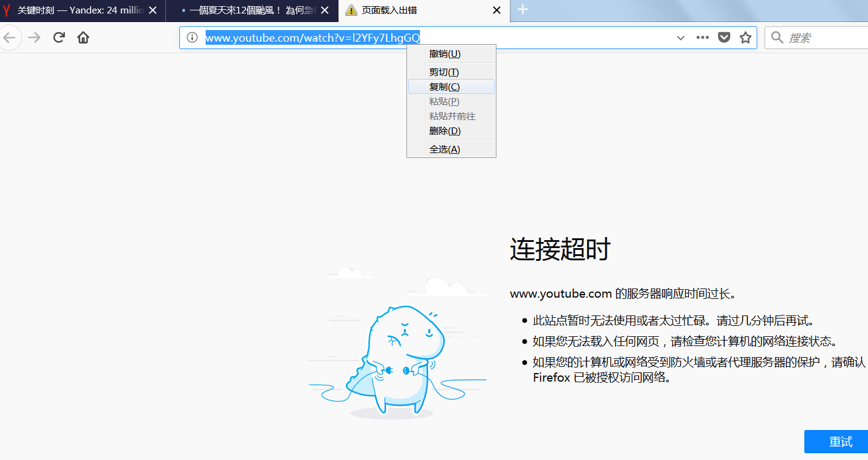Click the warning icon on error tab

pyautogui.click(x=351, y=10)
